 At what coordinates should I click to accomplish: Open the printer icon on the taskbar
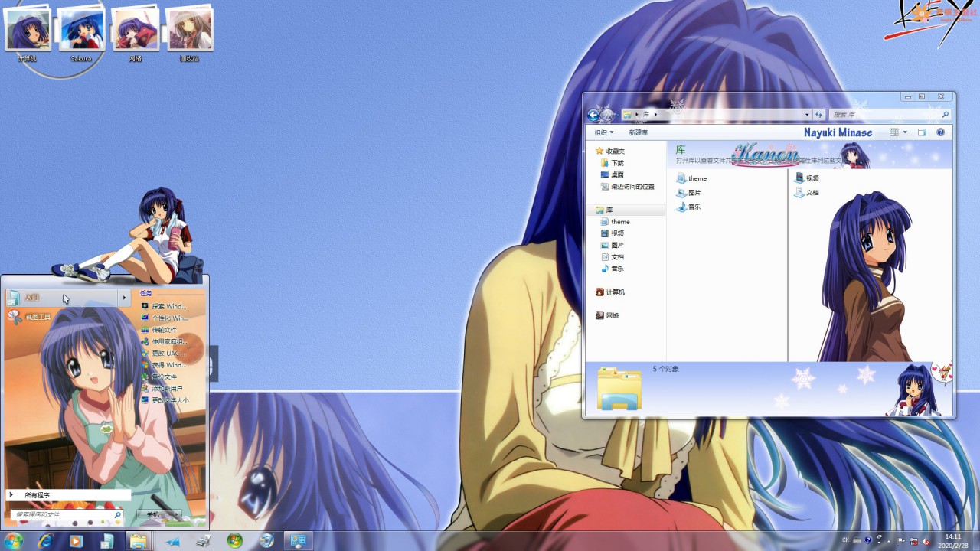point(203,541)
